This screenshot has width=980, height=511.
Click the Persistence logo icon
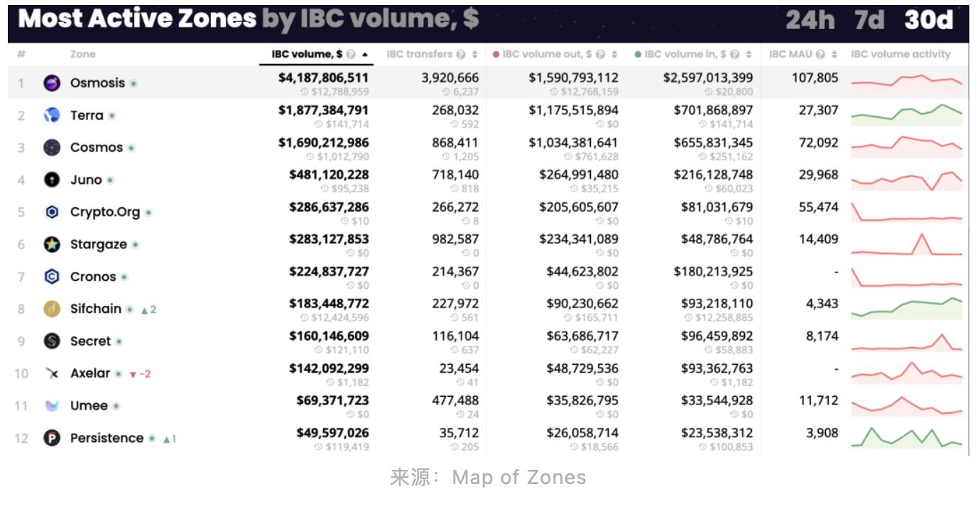(x=52, y=438)
